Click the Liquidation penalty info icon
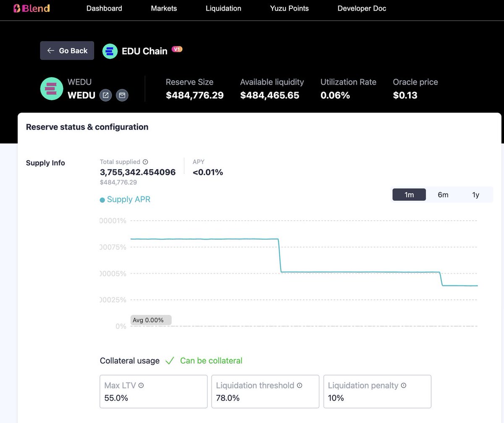This screenshot has width=504, height=423. (x=404, y=385)
